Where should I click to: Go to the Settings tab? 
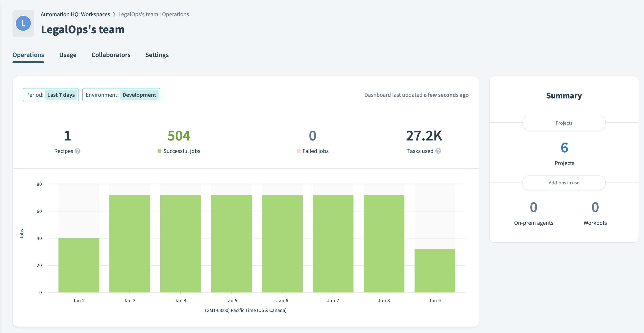pyautogui.click(x=157, y=55)
